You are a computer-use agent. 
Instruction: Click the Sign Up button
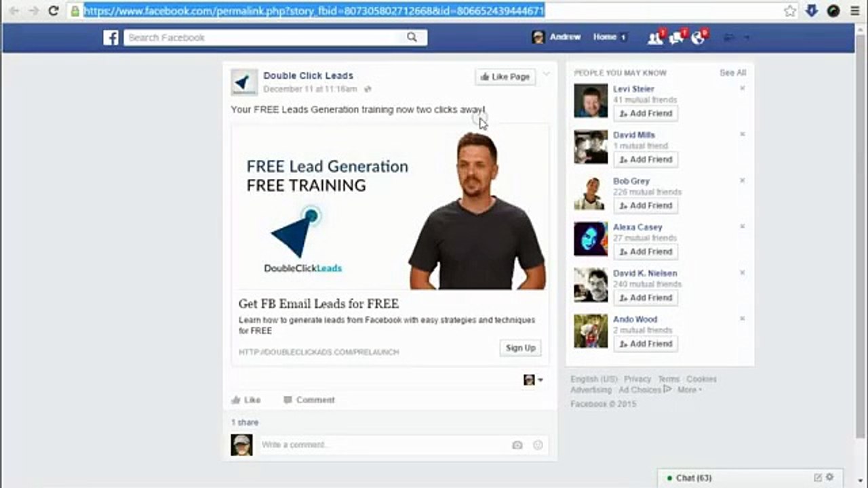coord(521,348)
